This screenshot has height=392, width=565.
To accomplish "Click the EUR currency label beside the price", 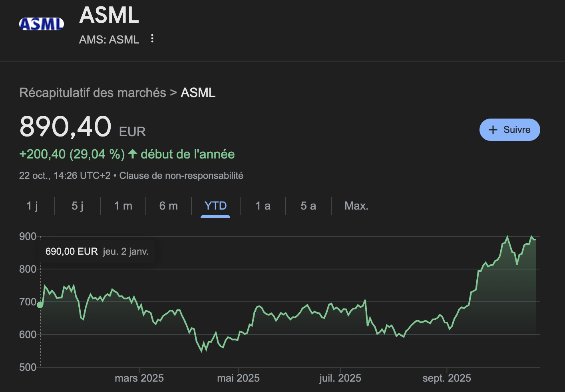I will pyautogui.click(x=132, y=132).
